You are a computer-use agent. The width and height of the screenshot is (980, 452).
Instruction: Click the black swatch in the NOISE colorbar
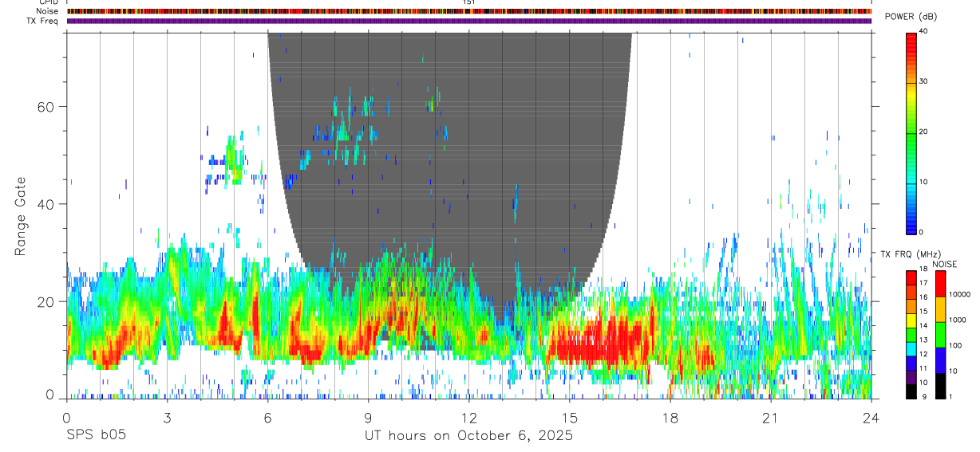940,386
